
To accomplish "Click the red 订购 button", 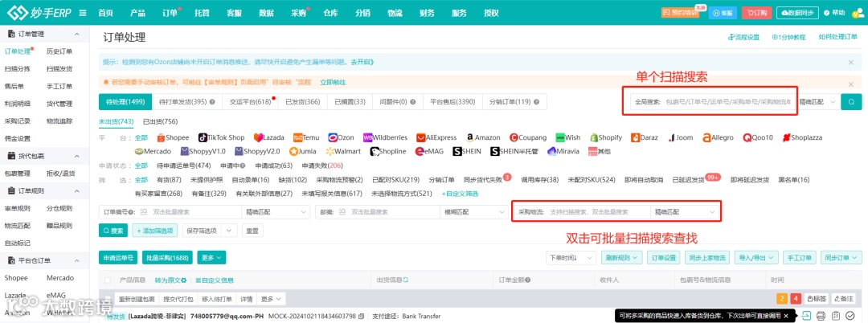I will 757,13.
